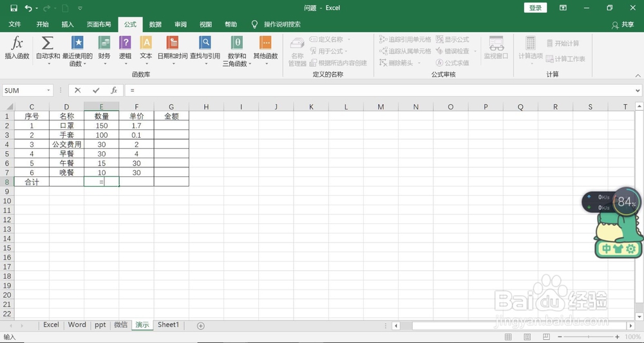Click the Share (共享) button
The width and height of the screenshot is (644, 343).
(x=623, y=24)
